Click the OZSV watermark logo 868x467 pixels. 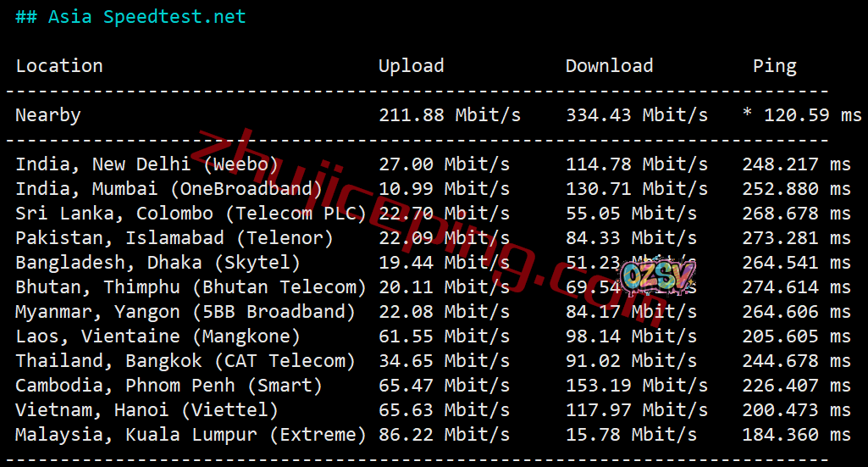click(657, 275)
